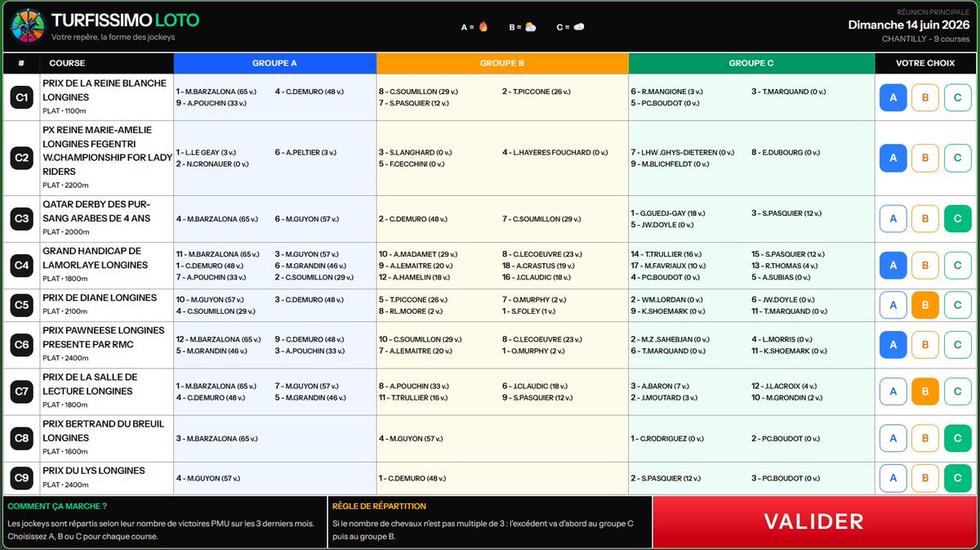Click the GROUPE A column header
This screenshot has width=980, height=550.
tap(274, 63)
